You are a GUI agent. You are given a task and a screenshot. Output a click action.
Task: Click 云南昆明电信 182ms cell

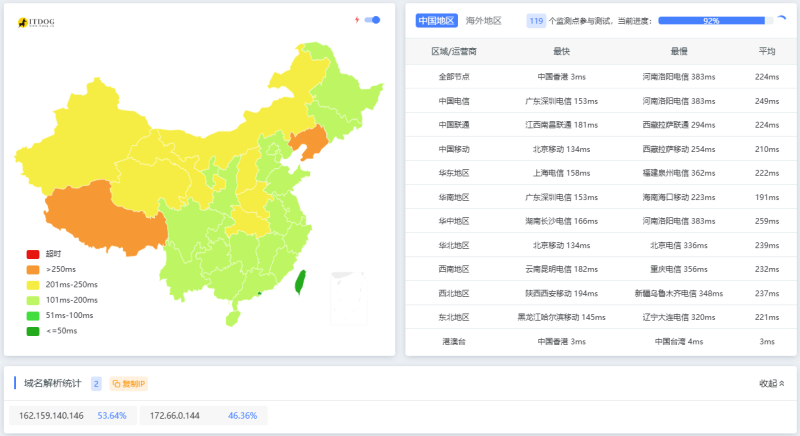pyautogui.click(x=561, y=269)
